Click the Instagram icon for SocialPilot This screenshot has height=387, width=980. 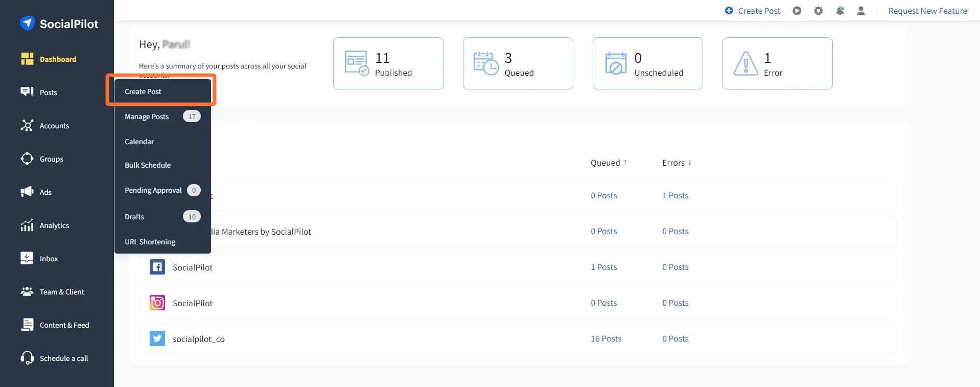(157, 303)
